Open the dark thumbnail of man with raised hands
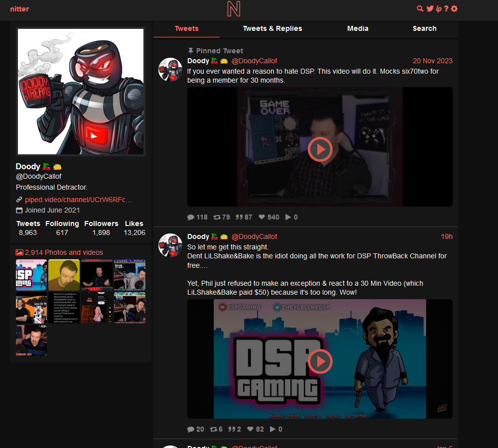The width and height of the screenshot is (498, 448). [x=97, y=275]
